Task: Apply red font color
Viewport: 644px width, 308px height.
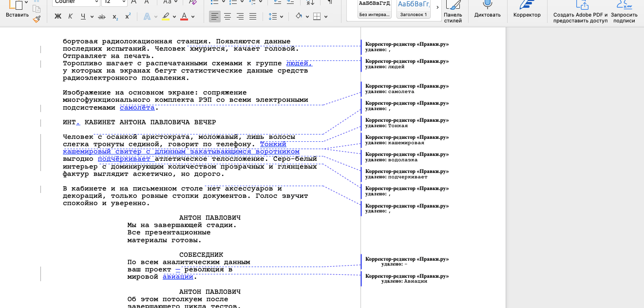Action: click(184, 17)
